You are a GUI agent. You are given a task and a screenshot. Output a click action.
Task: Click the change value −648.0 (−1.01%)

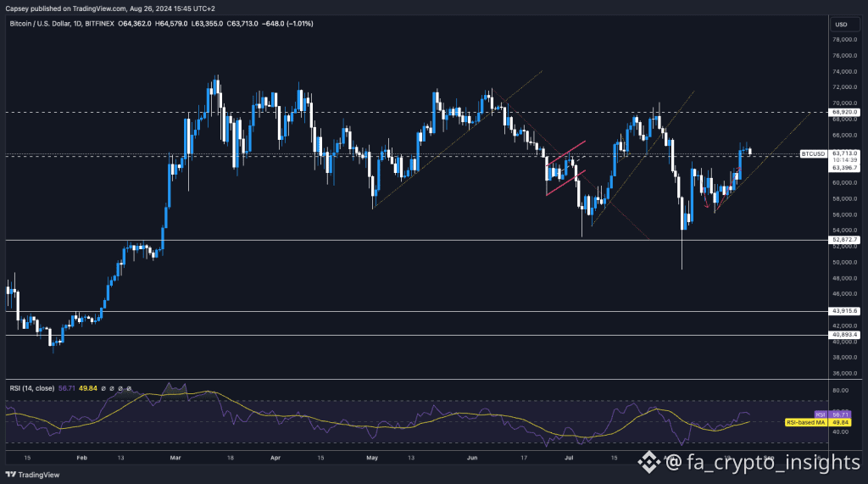[x=287, y=24]
